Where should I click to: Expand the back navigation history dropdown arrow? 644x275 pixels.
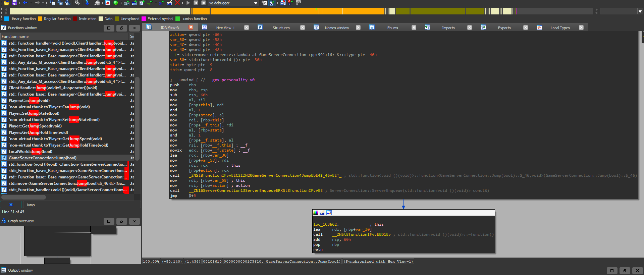[31, 3]
